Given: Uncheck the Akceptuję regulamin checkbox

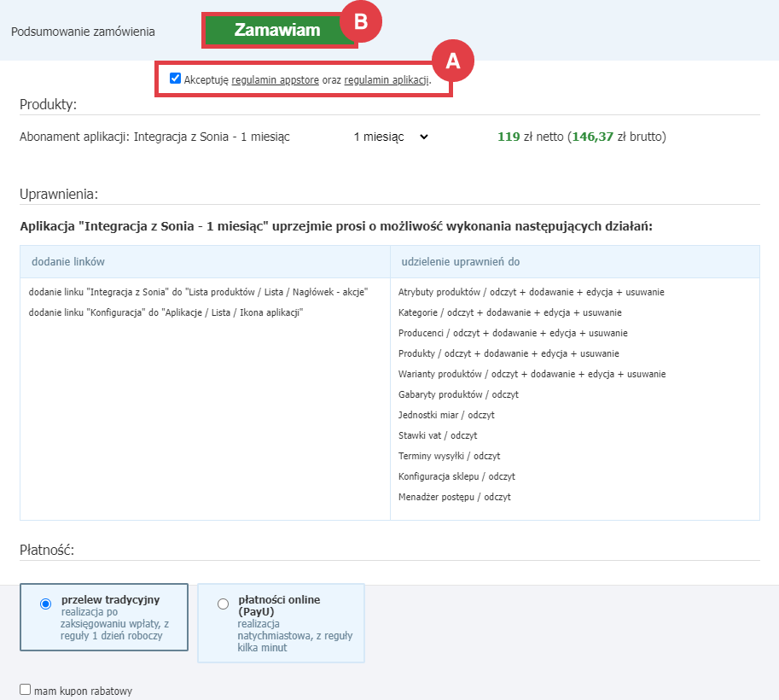Looking at the screenshot, I should pos(175,79).
